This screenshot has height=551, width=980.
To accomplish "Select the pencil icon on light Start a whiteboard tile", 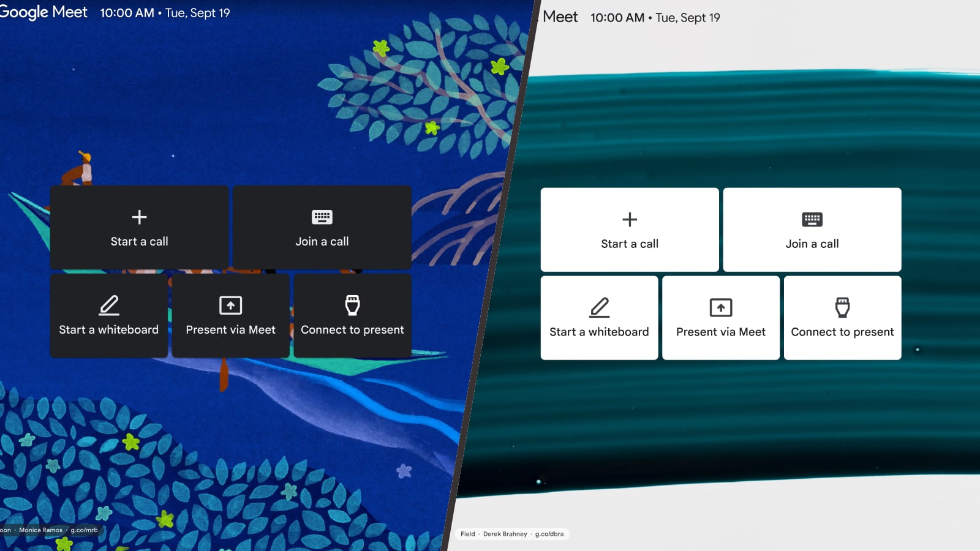I will click(599, 307).
